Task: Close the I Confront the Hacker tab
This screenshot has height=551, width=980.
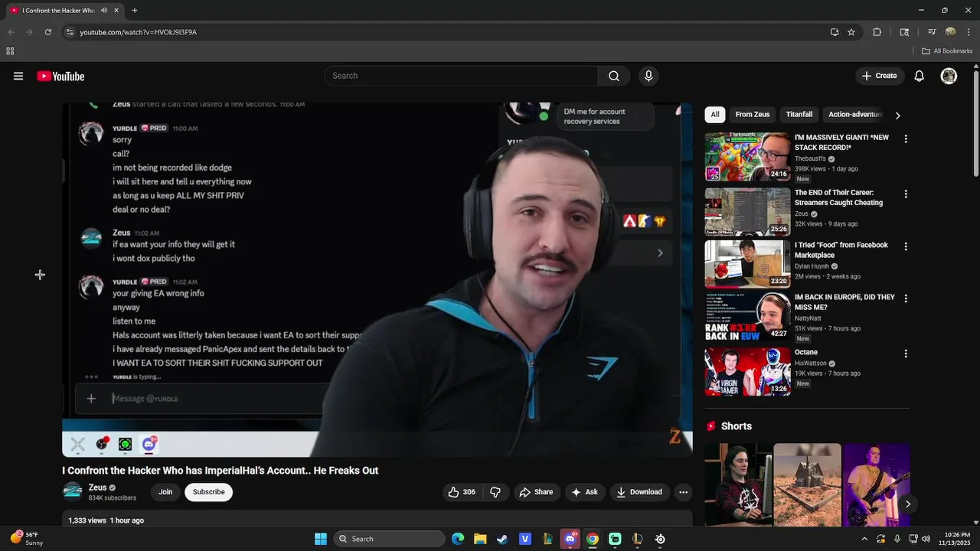Action: [x=116, y=10]
